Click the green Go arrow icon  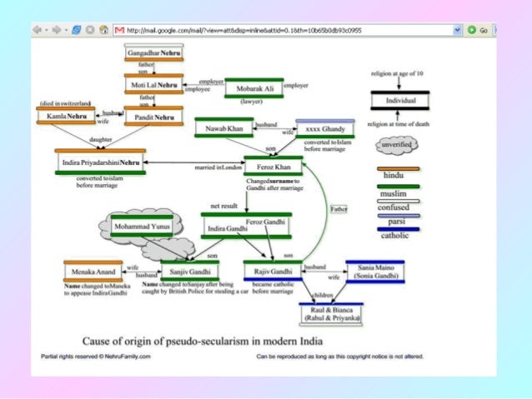pos(472,30)
